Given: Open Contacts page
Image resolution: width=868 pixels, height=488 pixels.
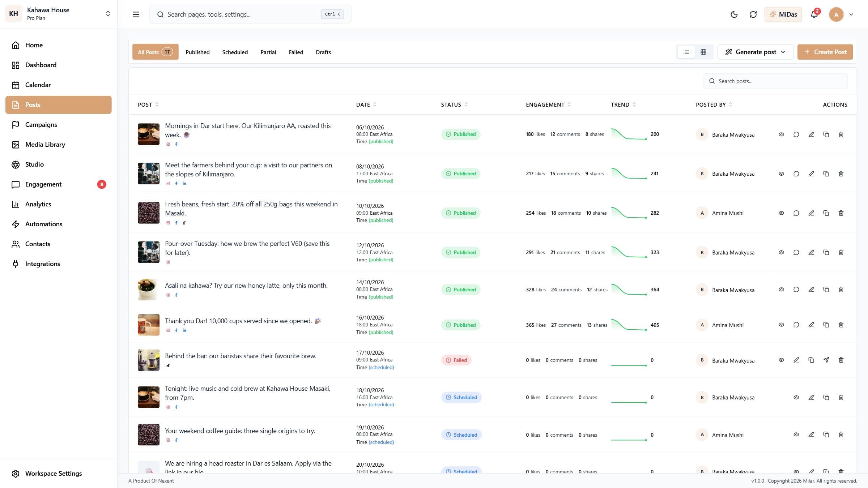Looking at the screenshot, I should coord(58,244).
